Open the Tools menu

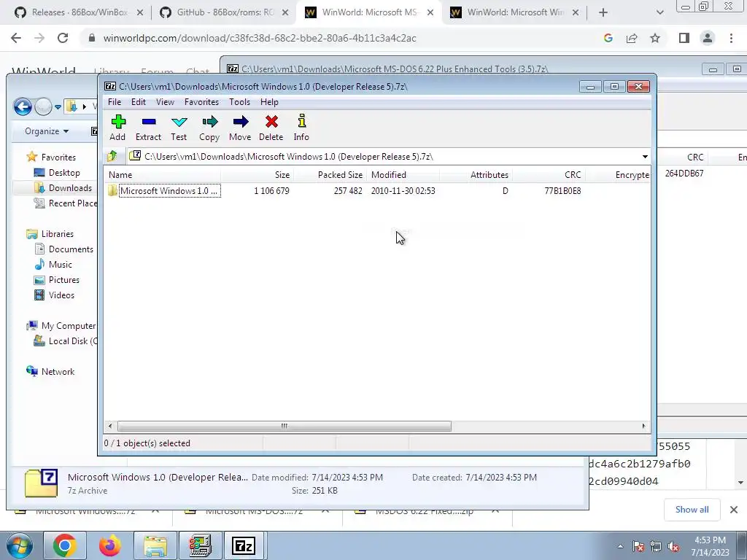tap(239, 102)
